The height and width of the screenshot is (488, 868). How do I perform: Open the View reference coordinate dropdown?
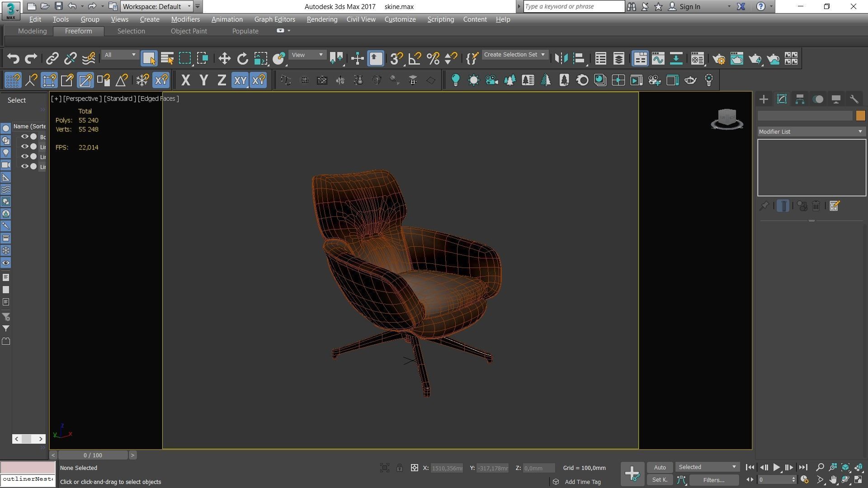coord(307,55)
